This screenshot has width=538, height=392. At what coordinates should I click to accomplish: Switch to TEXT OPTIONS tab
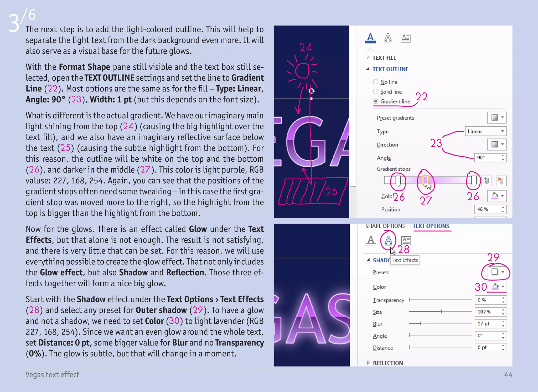tap(431, 226)
